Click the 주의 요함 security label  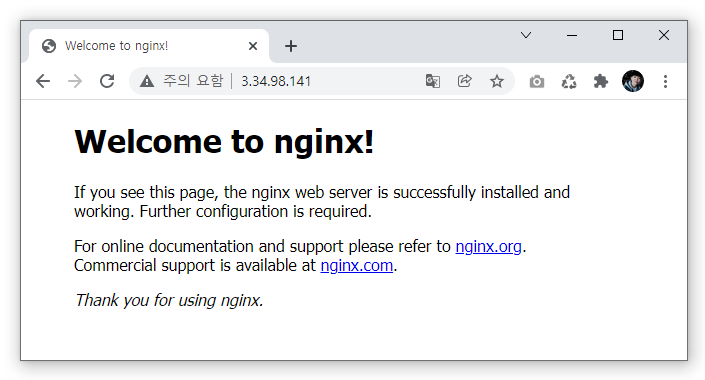coord(193,81)
